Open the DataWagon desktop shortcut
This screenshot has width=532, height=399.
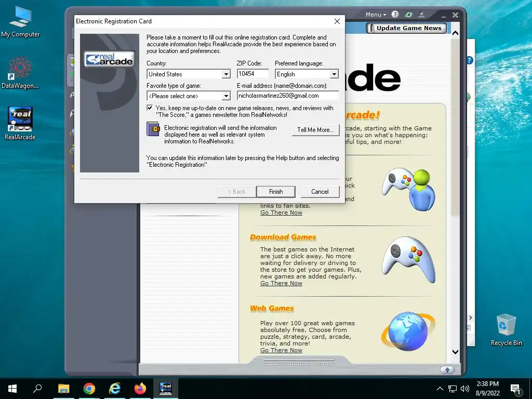[x=20, y=73]
